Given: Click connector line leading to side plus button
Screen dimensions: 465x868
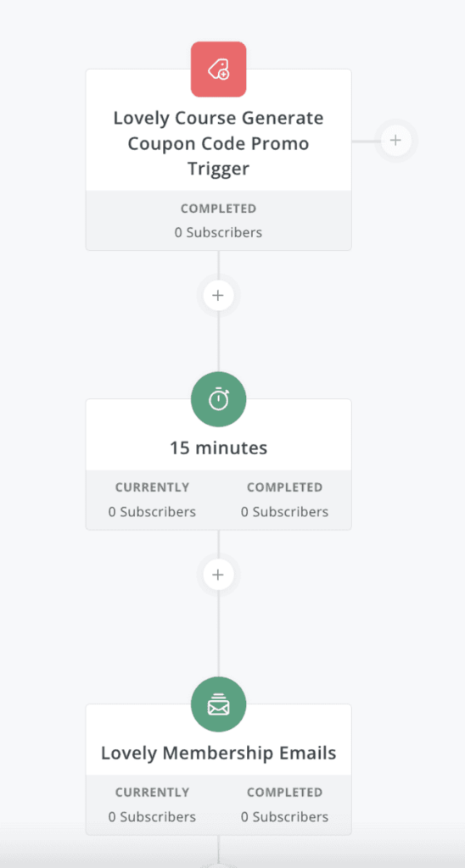Looking at the screenshot, I should 367,142.
